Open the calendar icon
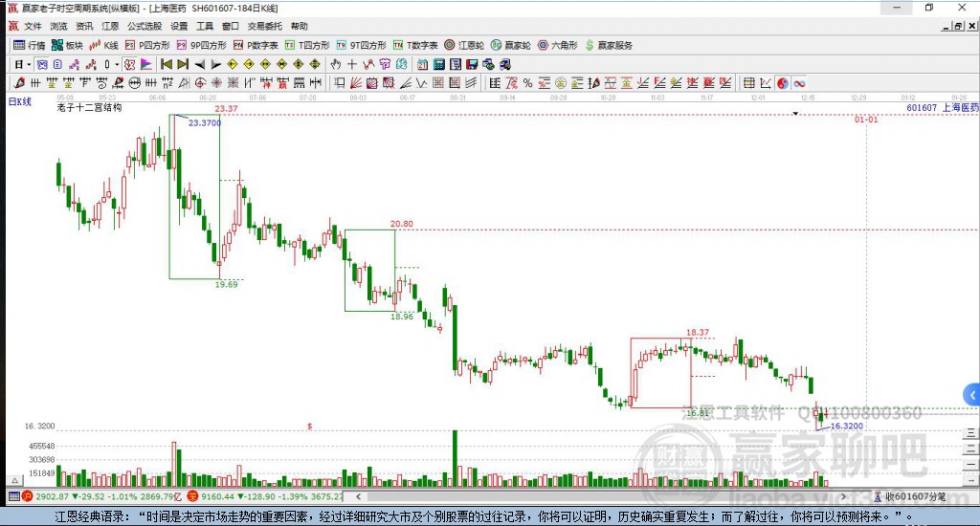Screen dimensions: 980x526 tap(422, 64)
